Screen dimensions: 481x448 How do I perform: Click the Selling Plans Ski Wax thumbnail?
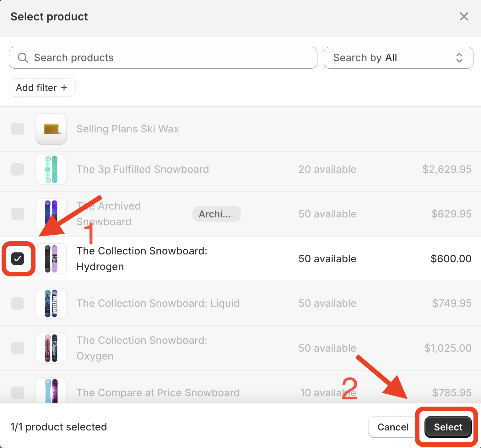[51, 129]
